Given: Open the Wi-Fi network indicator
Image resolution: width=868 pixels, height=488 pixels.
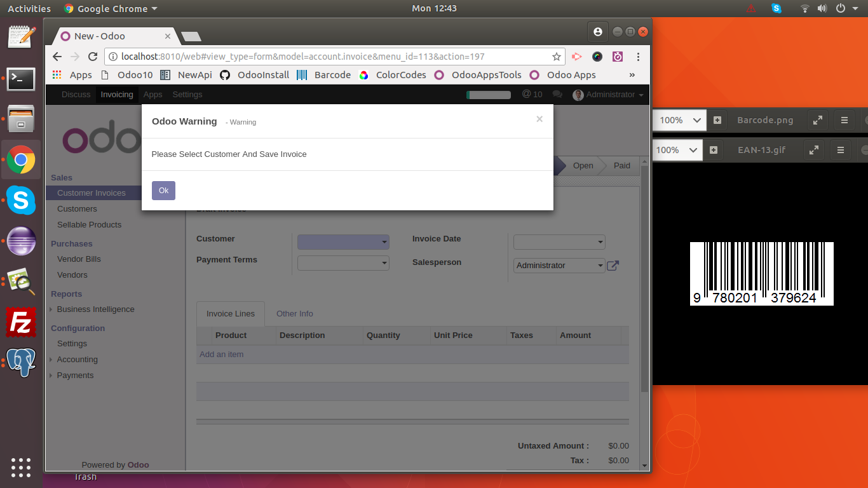Looking at the screenshot, I should coord(805,8).
